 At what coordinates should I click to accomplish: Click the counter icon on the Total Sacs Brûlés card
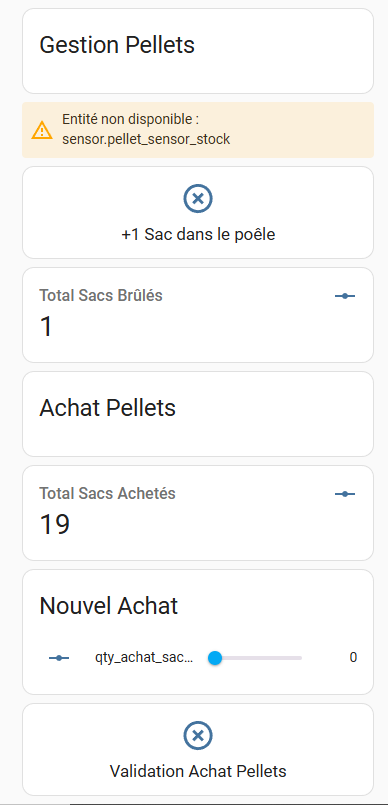(345, 296)
